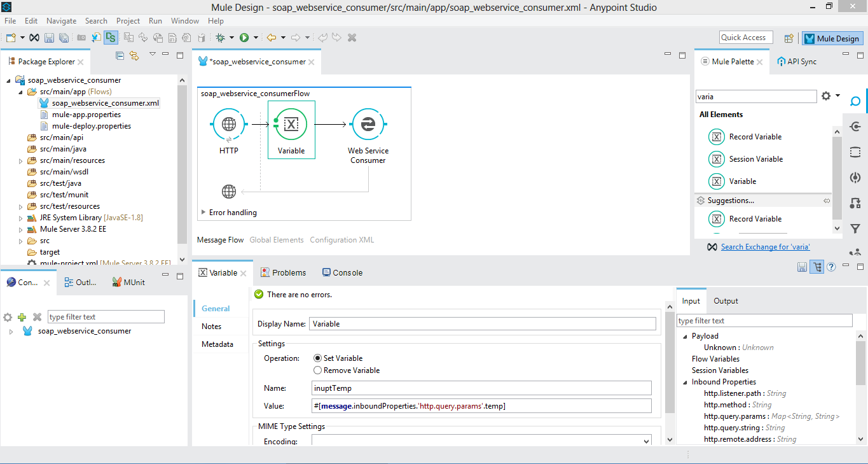This screenshot has height=464, width=868.
Task: Choose the Remove Variable operation
Action: (318, 370)
